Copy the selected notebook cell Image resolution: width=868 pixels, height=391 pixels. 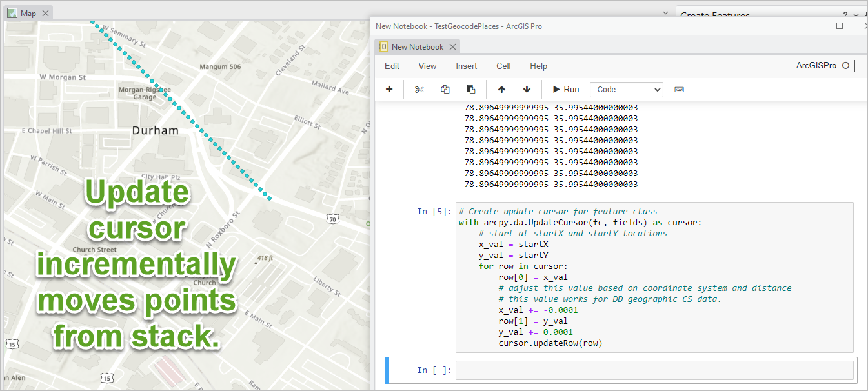pos(445,89)
